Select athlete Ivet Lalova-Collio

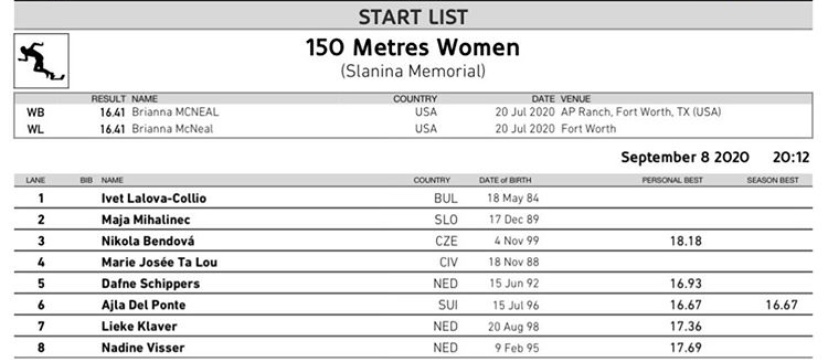(154, 198)
